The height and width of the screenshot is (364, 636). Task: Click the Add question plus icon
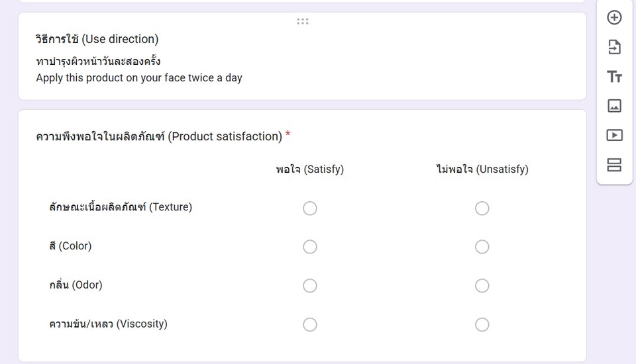coord(614,18)
